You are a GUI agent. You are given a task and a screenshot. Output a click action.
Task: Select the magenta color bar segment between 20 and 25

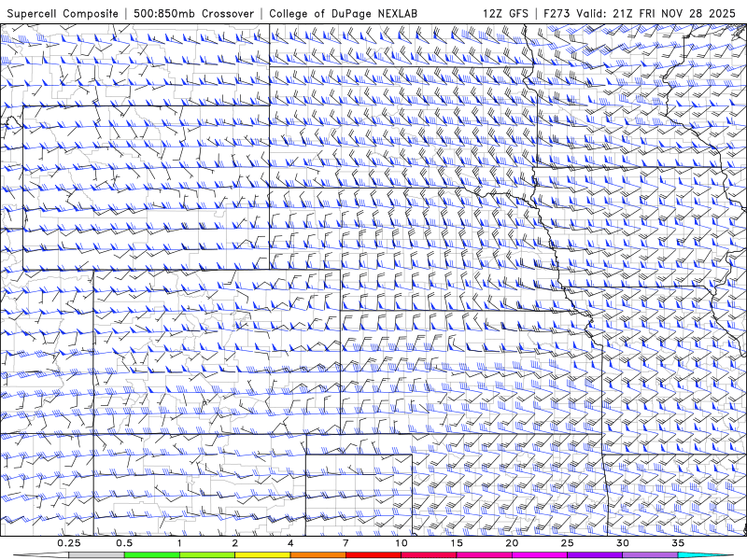point(540,555)
